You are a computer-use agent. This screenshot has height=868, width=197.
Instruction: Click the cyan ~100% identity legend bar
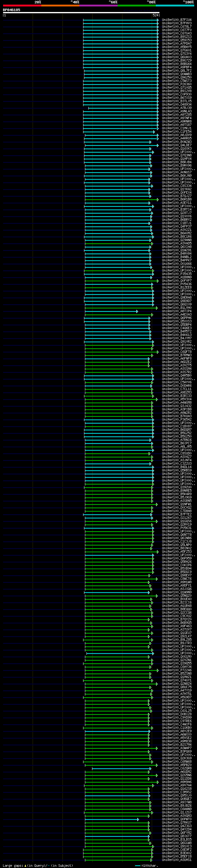[175, 6]
